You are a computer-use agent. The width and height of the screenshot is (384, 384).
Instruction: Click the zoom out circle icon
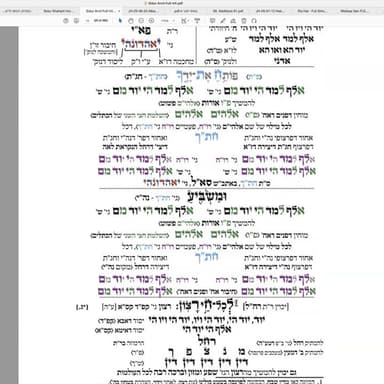click(x=141, y=21)
